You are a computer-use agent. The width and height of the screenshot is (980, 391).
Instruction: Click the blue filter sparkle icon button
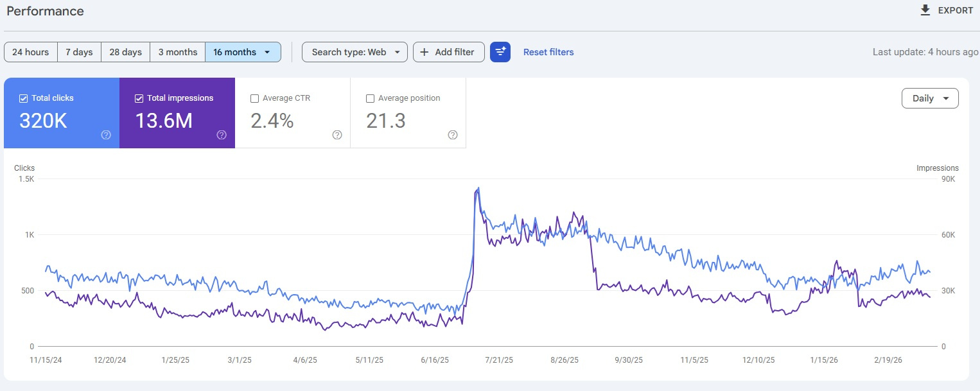[x=500, y=52]
